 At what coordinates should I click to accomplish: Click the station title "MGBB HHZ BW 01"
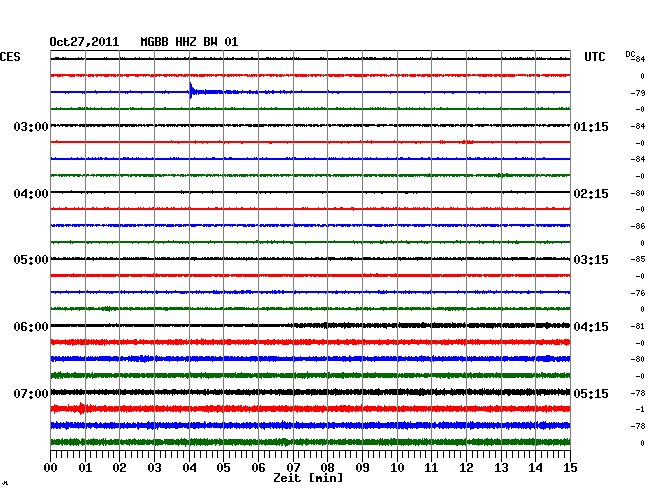click(x=189, y=42)
